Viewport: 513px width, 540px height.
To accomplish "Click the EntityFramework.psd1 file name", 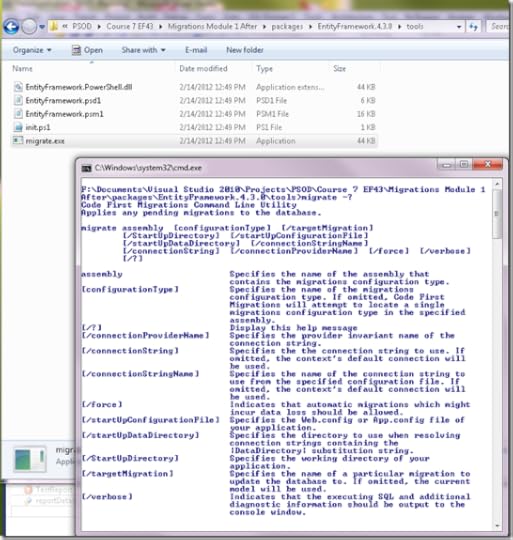I will (63, 101).
